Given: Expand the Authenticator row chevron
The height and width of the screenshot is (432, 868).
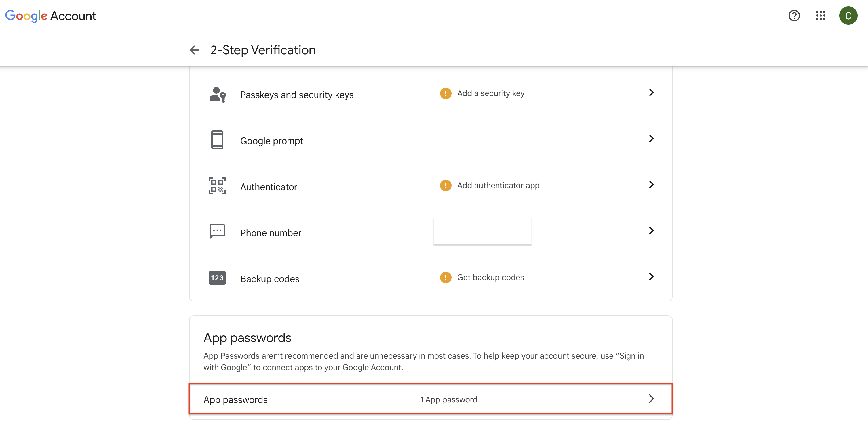Looking at the screenshot, I should (651, 185).
